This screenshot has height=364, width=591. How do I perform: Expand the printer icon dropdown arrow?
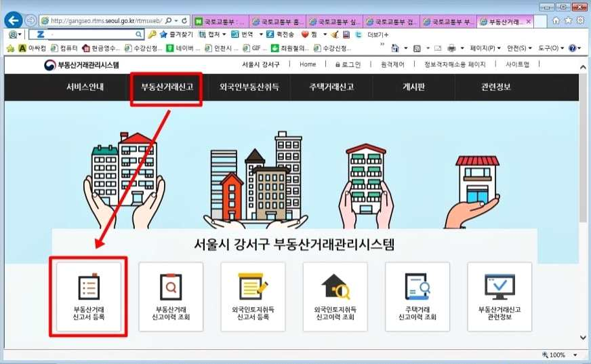click(x=462, y=48)
